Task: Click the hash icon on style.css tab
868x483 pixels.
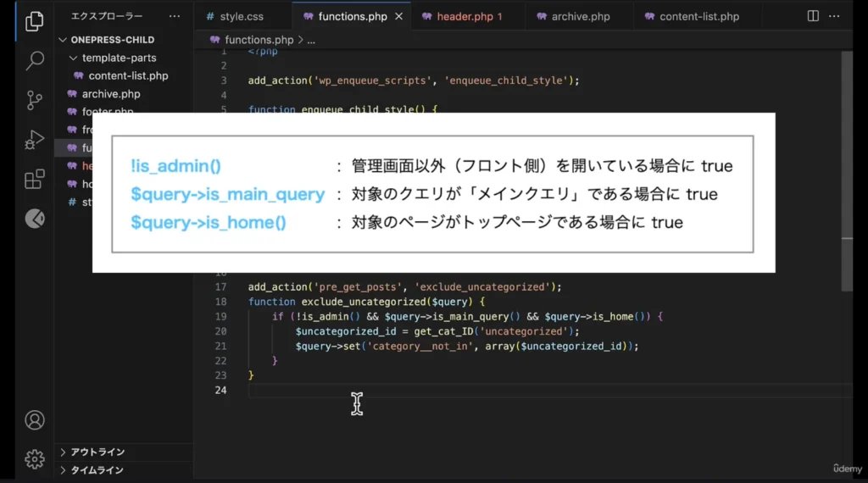Action: (x=210, y=17)
